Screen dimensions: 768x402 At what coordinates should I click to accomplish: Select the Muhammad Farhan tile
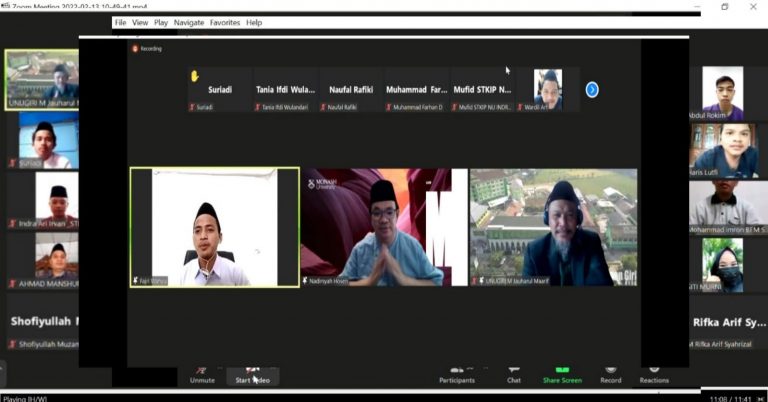click(x=416, y=90)
